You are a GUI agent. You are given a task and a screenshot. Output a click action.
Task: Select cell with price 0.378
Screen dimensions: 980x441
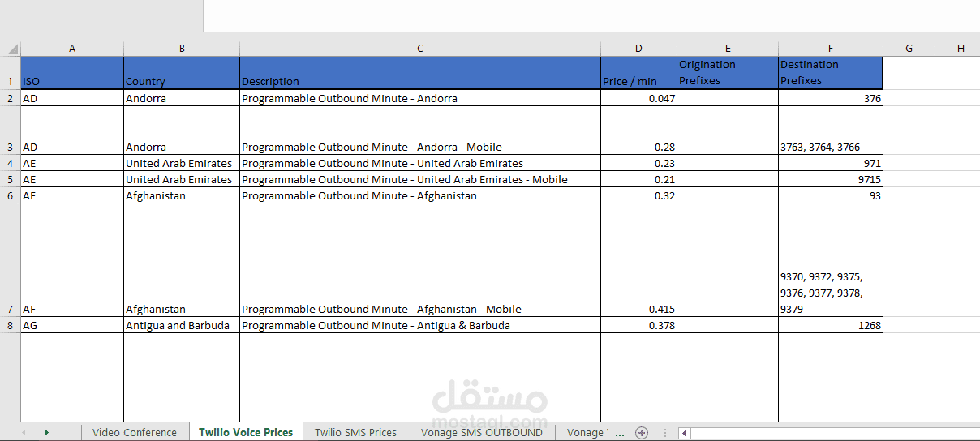tap(638, 325)
